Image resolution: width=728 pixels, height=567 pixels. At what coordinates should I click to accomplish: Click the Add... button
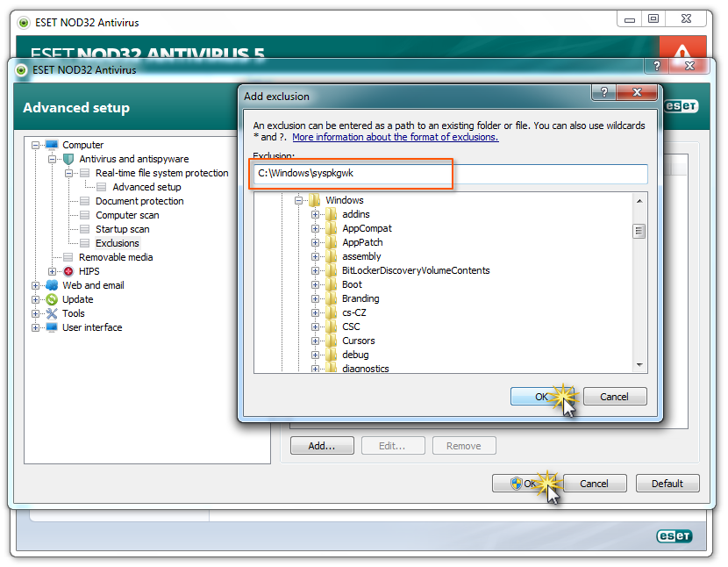(322, 446)
